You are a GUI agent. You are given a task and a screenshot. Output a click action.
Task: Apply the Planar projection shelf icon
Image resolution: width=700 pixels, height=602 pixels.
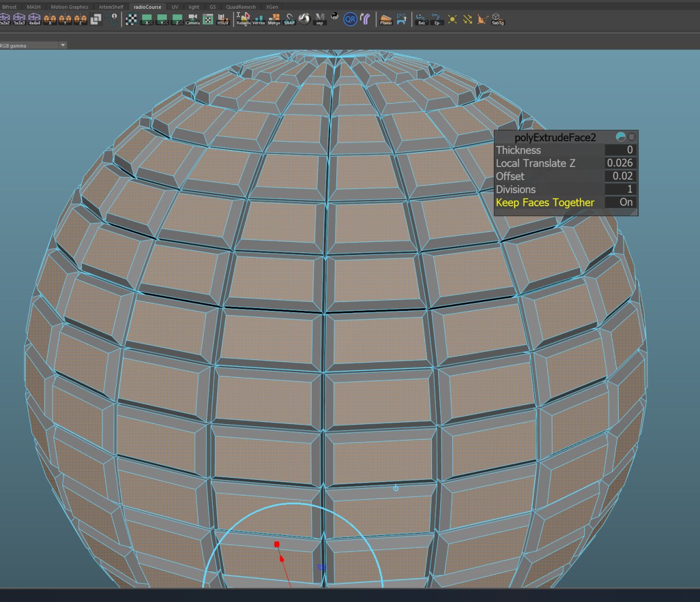click(x=386, y=19)
